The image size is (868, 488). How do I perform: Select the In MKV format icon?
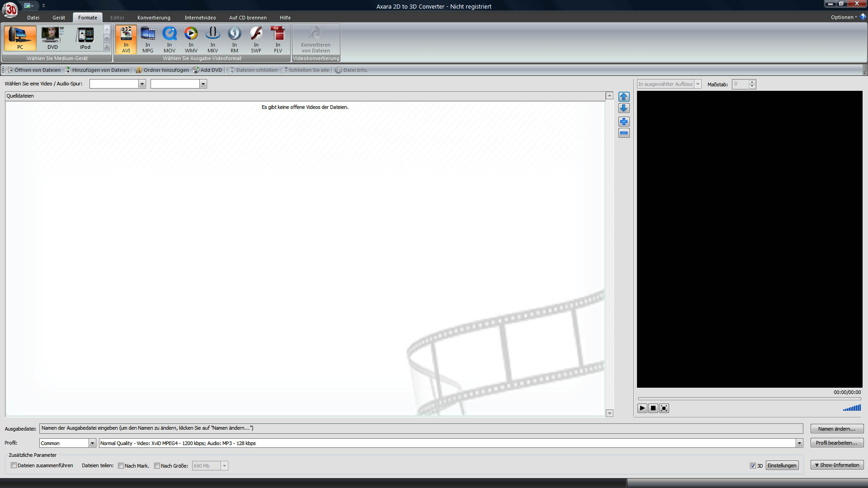pyautogui.click(x=213, y=40)
